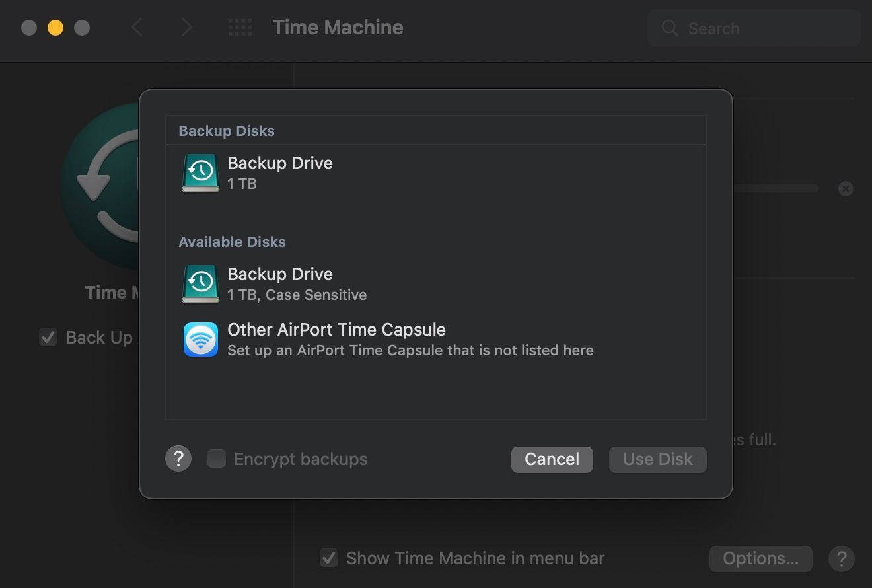This screenshot has height=588, width=872.
Task: Open help at the bottom right of the Time Machine window
Action: (x=841, y=558)
